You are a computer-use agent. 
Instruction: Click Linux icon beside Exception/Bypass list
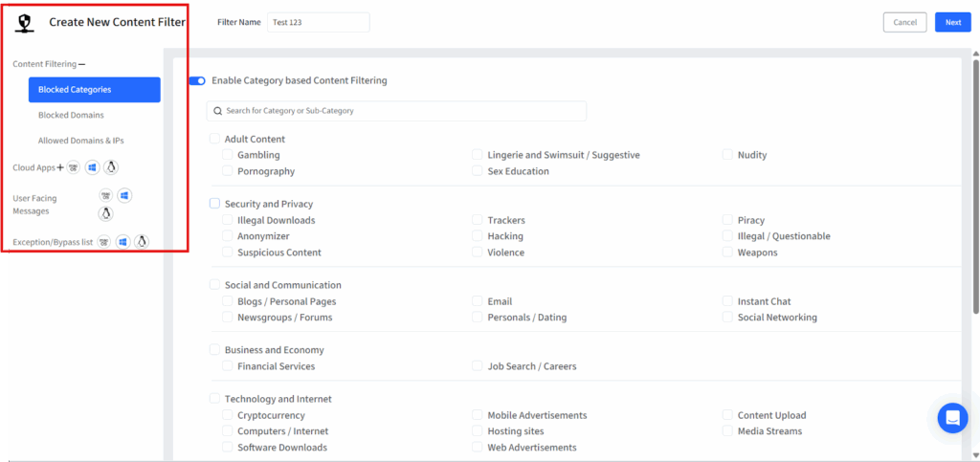tap(142, 242)
